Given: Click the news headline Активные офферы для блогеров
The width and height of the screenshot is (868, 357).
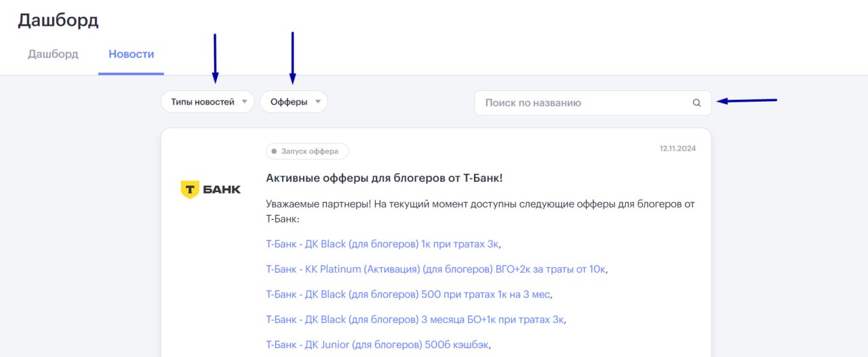Looking at the screenshot, I should (384, 178).
